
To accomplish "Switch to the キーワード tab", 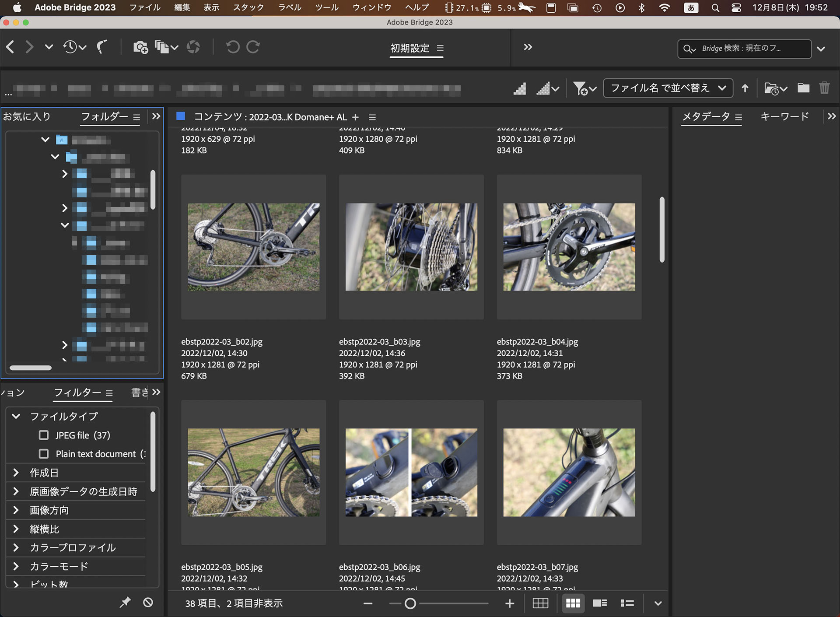I will coord(784,116).
